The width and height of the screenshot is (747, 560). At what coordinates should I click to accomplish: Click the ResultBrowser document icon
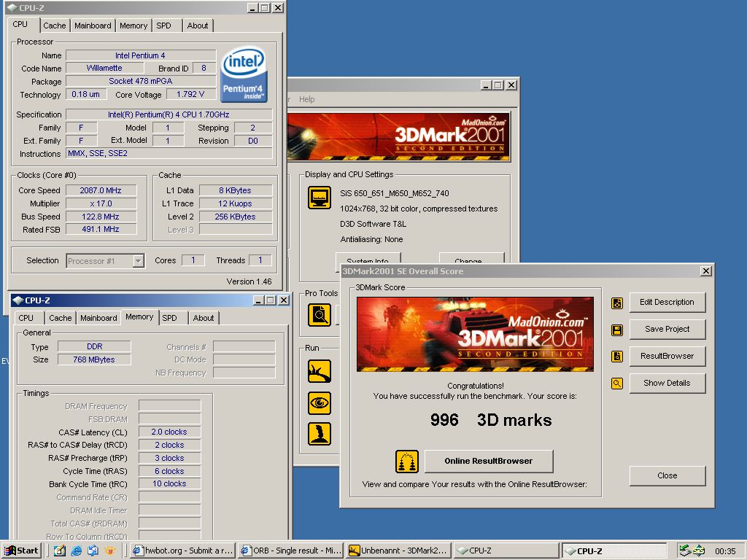tap(617, 356)
